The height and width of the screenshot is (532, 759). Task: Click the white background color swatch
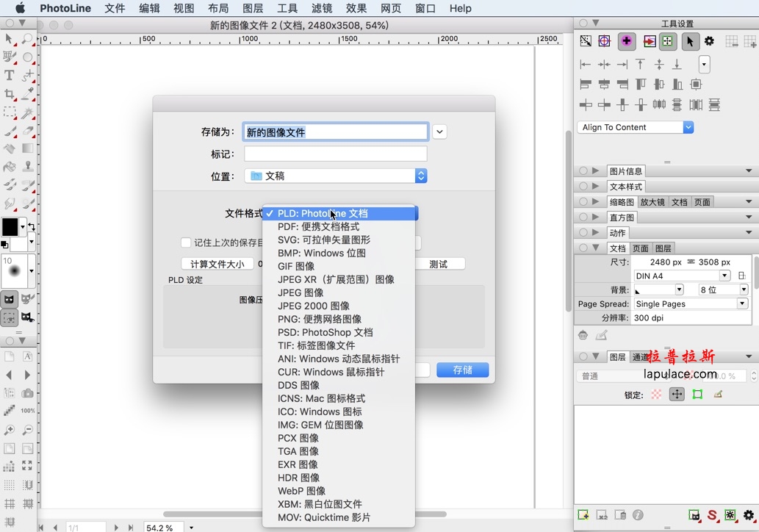[19, 244]
